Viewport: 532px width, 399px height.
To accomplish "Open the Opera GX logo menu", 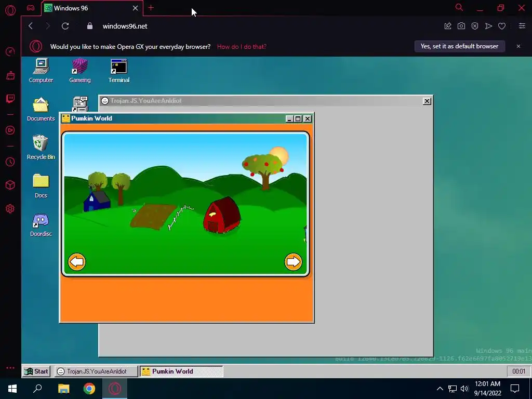I will coord(10,10).
